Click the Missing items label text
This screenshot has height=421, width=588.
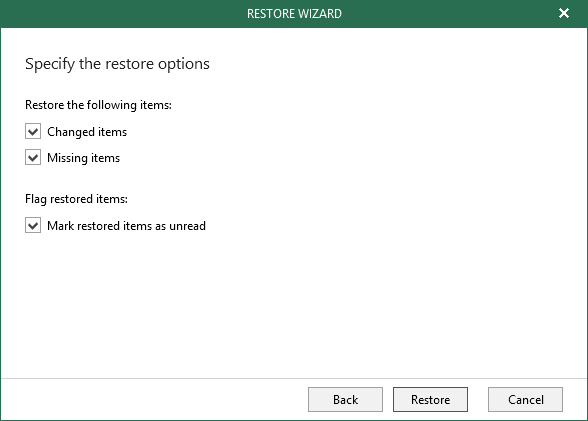point(84,158)
